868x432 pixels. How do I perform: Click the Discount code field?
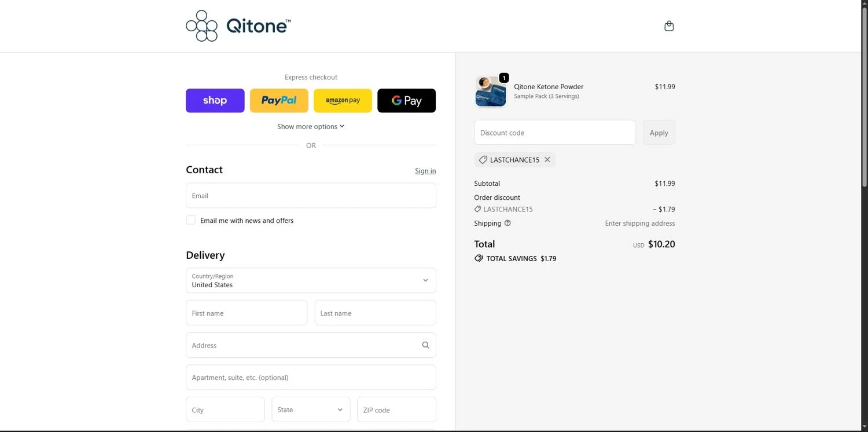click(x=555, y=133)
